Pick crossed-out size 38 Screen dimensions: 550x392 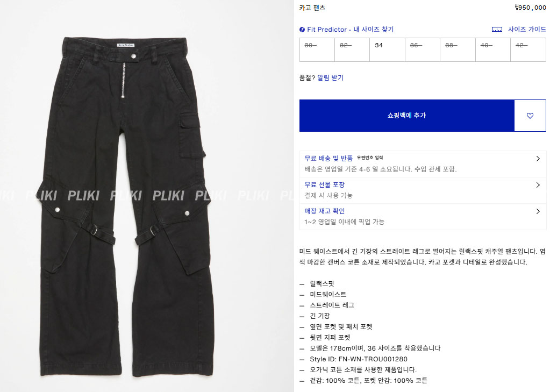[458, 50]
